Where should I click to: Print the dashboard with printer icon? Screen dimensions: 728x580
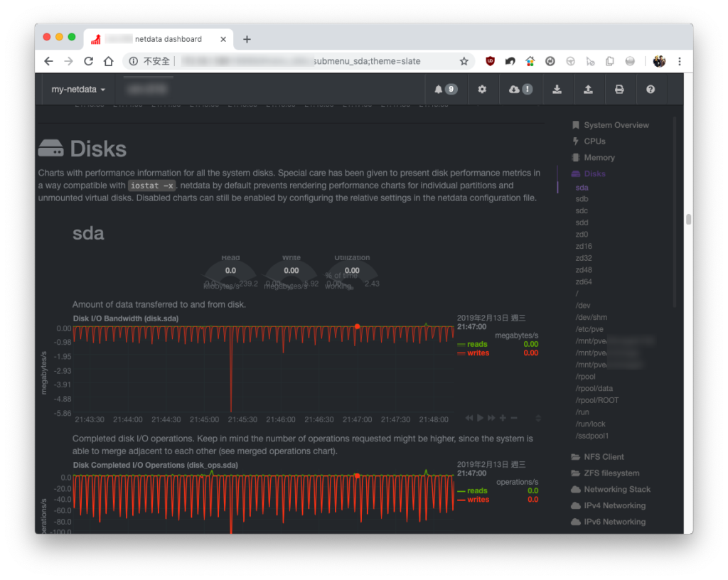click(619, 89)
